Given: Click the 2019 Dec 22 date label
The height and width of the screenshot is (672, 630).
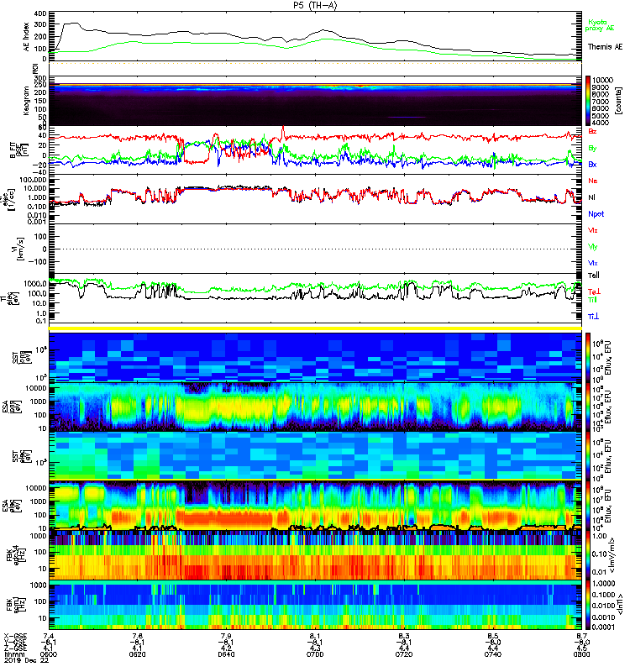Looking at the screenshot, I should coord(26,661).
